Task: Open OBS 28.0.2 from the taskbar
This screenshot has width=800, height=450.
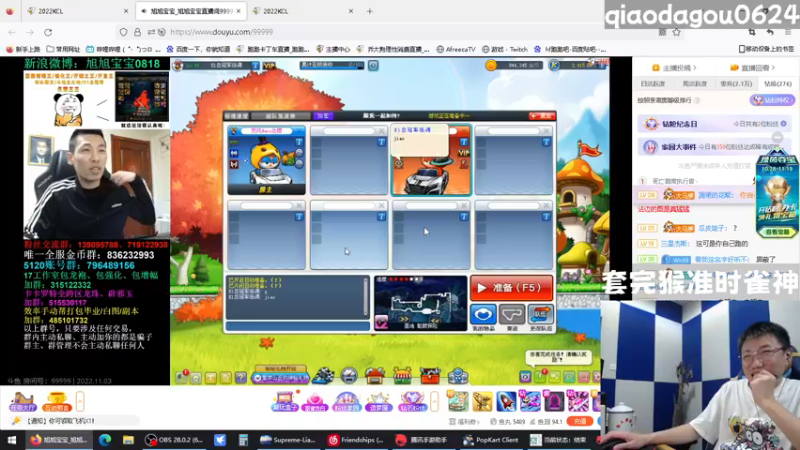Action: [174, 440]
